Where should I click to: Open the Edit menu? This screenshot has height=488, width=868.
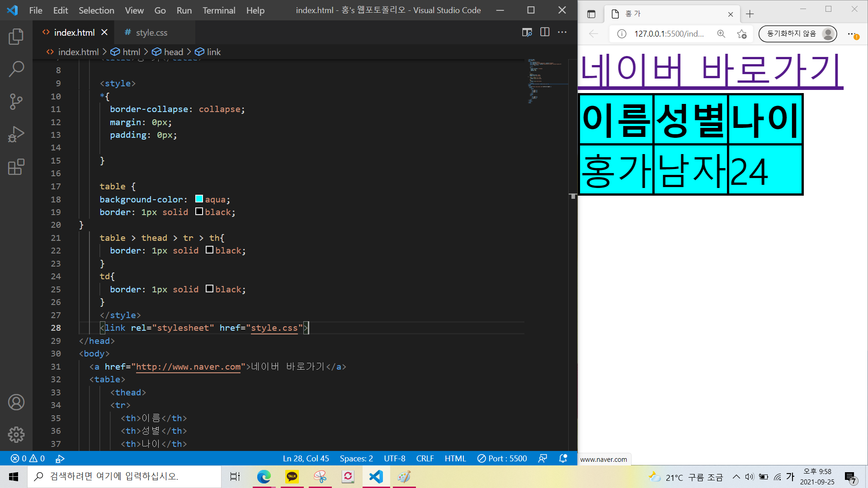[x=61, y=10]
